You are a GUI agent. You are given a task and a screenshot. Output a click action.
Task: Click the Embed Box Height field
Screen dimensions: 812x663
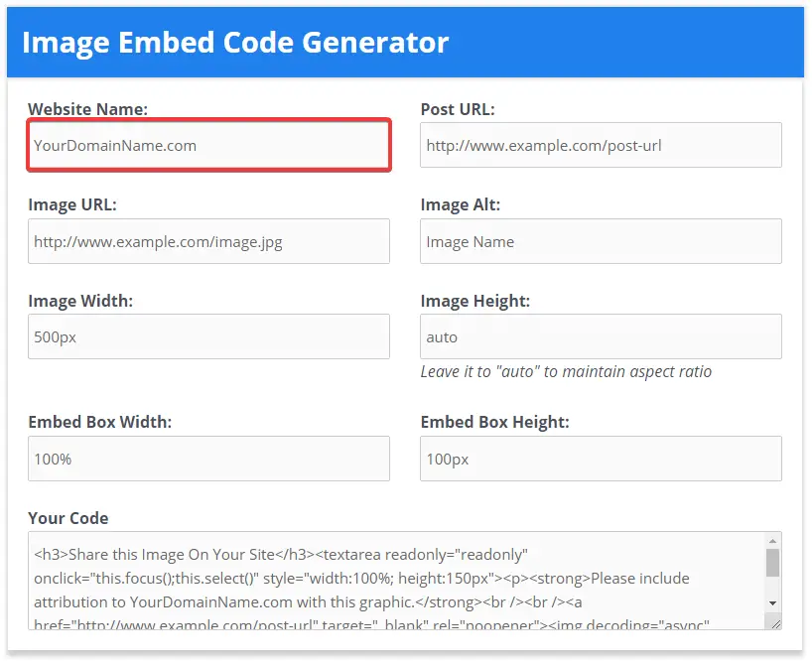(x=601, y=459)
